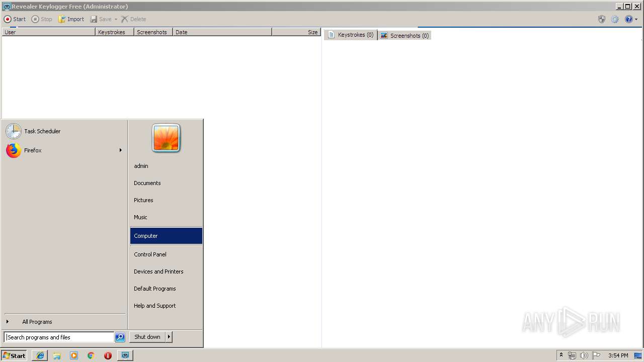The height and width of the screenshot is (362, 644).
Task: Sort by the Keystrokes column header
Action: click(115, 32)
